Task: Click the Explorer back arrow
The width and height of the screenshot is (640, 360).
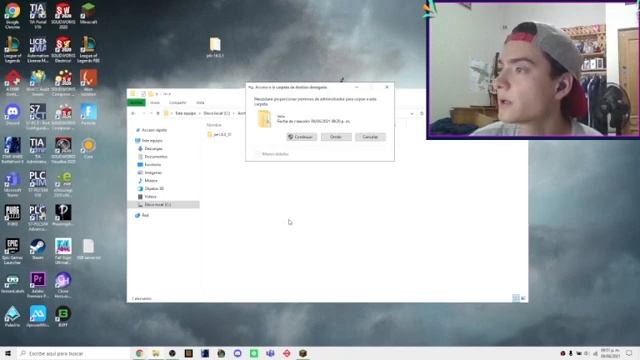Action: coord(133,113)
